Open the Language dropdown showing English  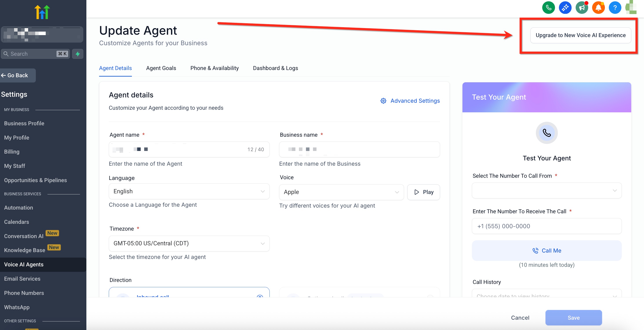pos(189,191)
